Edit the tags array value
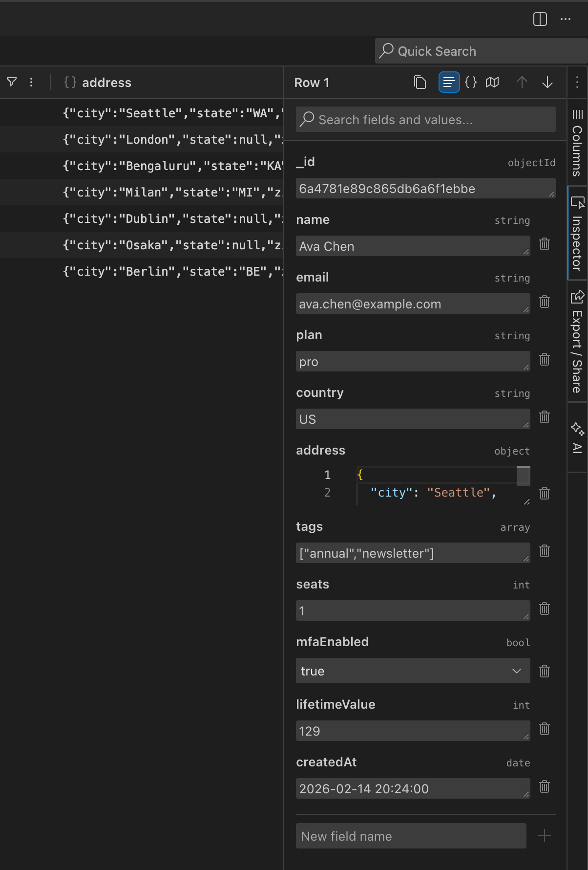The height and width of the screenshot is (870, 588). pyautogui.click(x=413, y=553)
